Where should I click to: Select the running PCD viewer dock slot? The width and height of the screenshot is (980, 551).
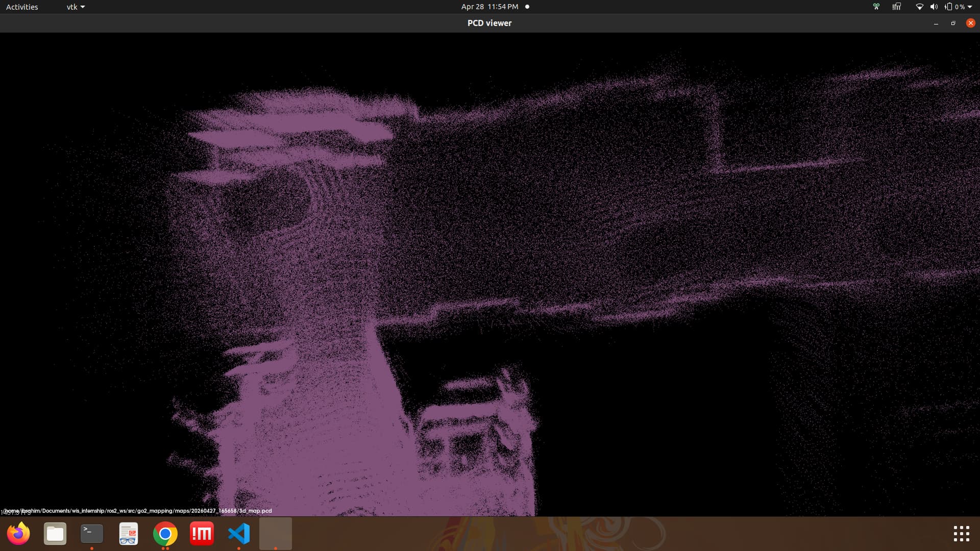(276, 534)
